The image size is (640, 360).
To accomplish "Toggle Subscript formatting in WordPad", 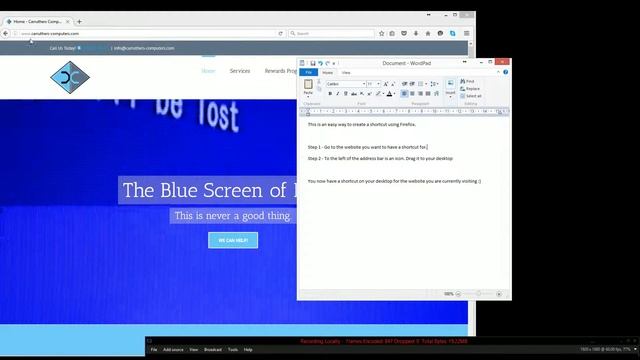I will [362, 94].
